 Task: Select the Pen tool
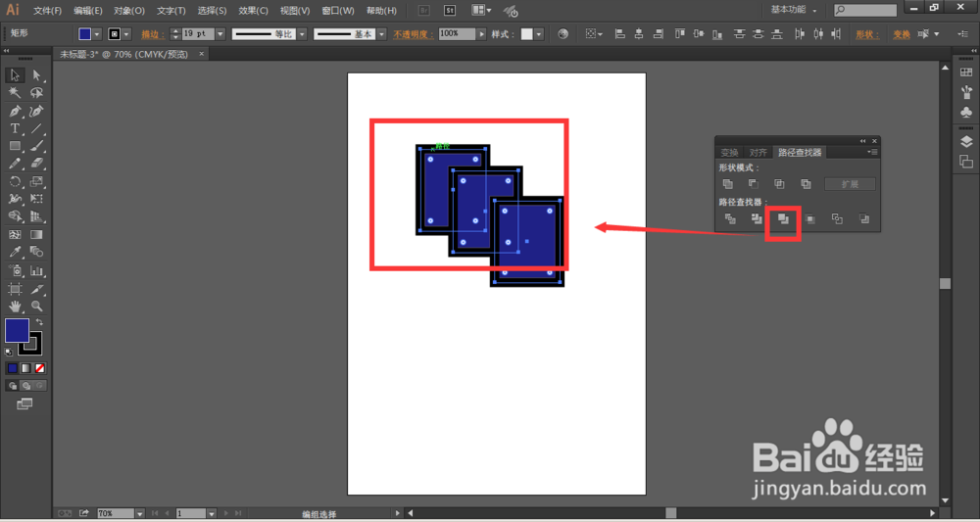pyautogui.click(x=15, y=111)
